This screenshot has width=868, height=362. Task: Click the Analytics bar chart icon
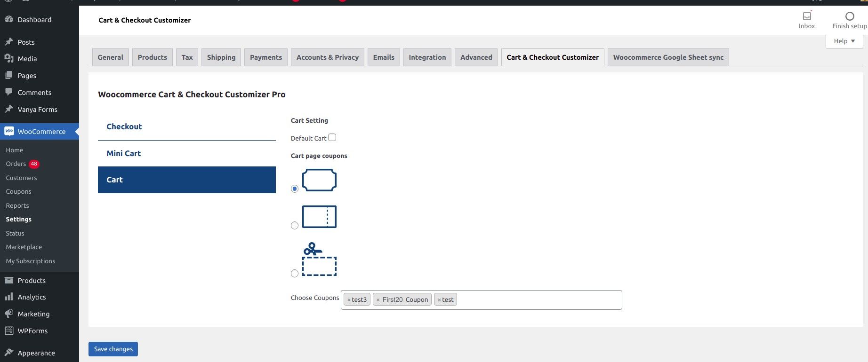(8, 297)
